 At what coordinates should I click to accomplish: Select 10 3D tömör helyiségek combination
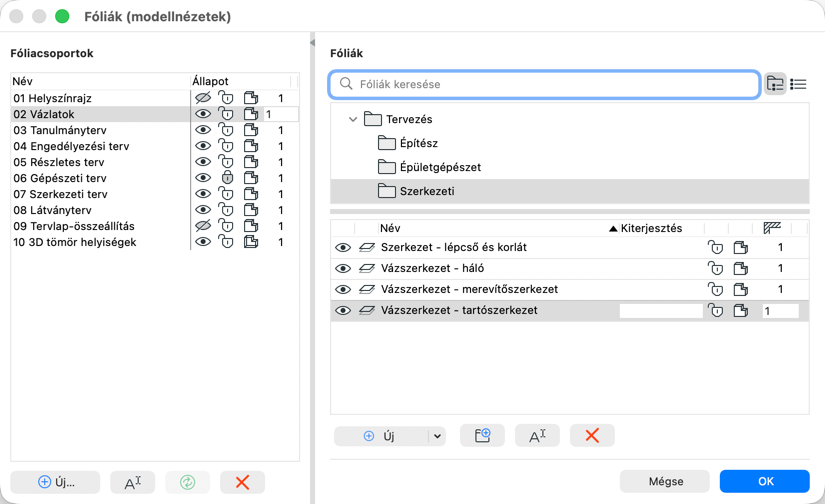75,242
